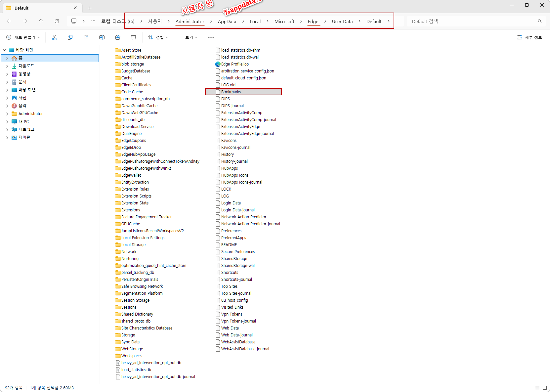Expand the 사진 tree node
The image size is (550, 392).
pyautogui.click(x=7, y=98)
